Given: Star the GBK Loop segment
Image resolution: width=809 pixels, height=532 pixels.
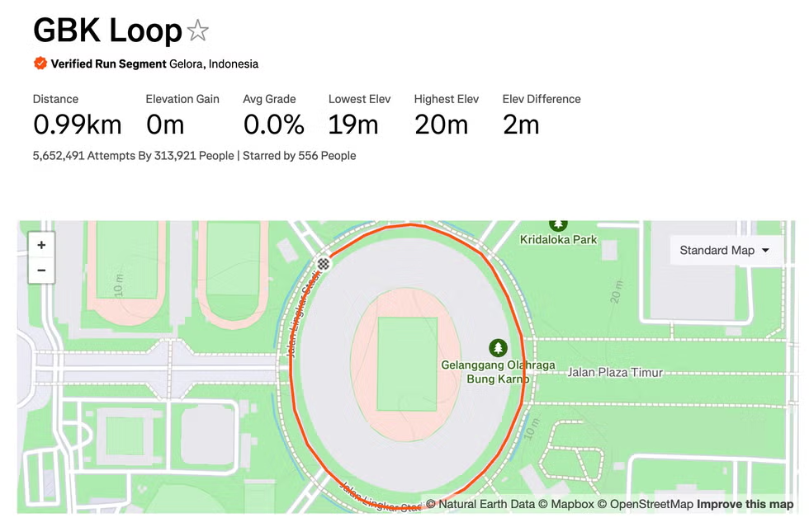Looking at the screenshot, I should click(x=198, y=32).
